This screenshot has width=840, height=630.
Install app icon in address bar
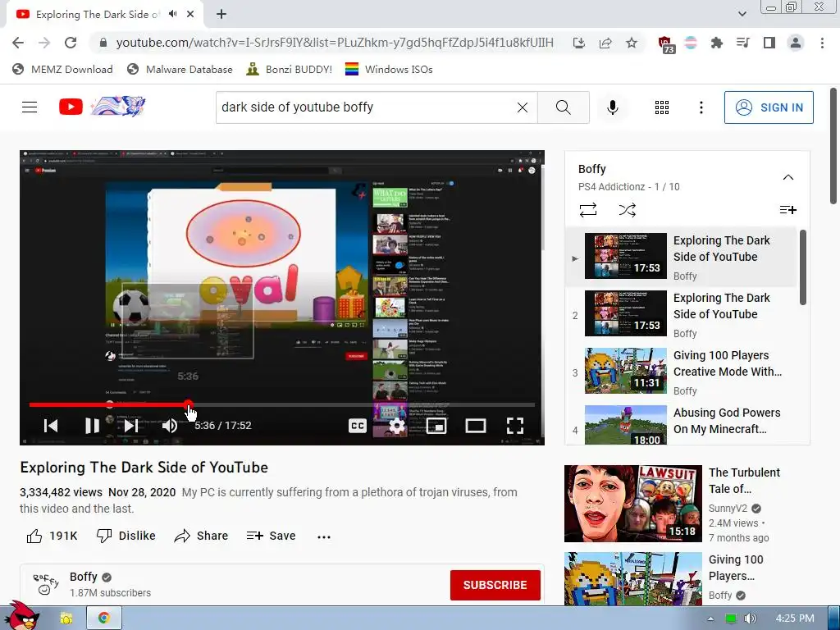point(578,43)
